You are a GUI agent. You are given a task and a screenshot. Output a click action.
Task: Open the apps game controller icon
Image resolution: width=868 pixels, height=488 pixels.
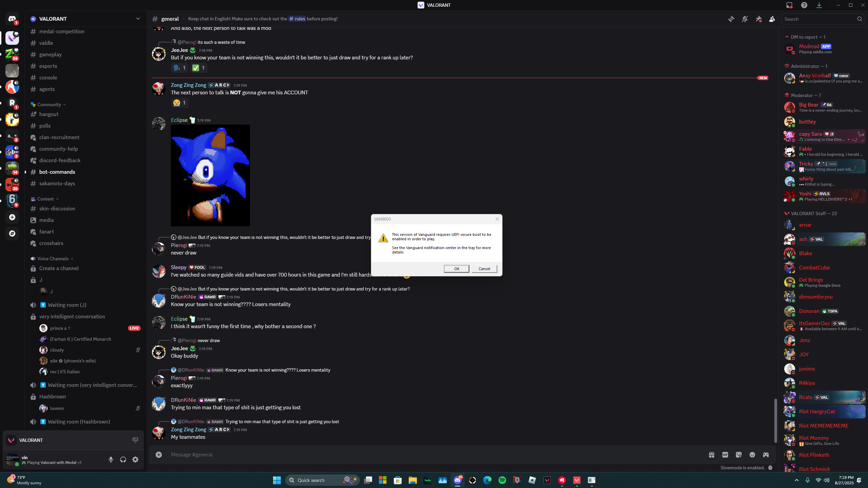pos(766,454)
